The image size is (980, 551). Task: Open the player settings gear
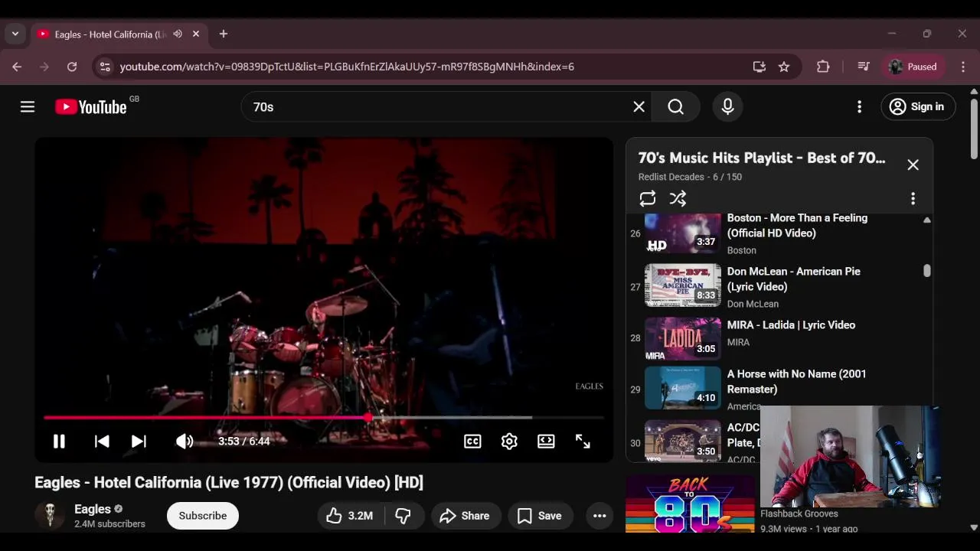[x=509, y=441]
